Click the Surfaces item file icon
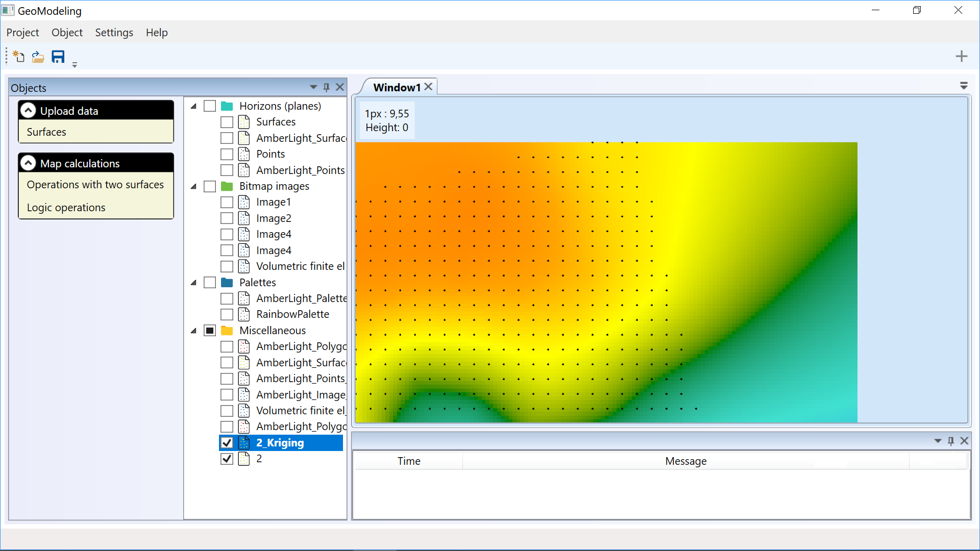Viewport: 980px width, 551px height. [x=244, y=122]
